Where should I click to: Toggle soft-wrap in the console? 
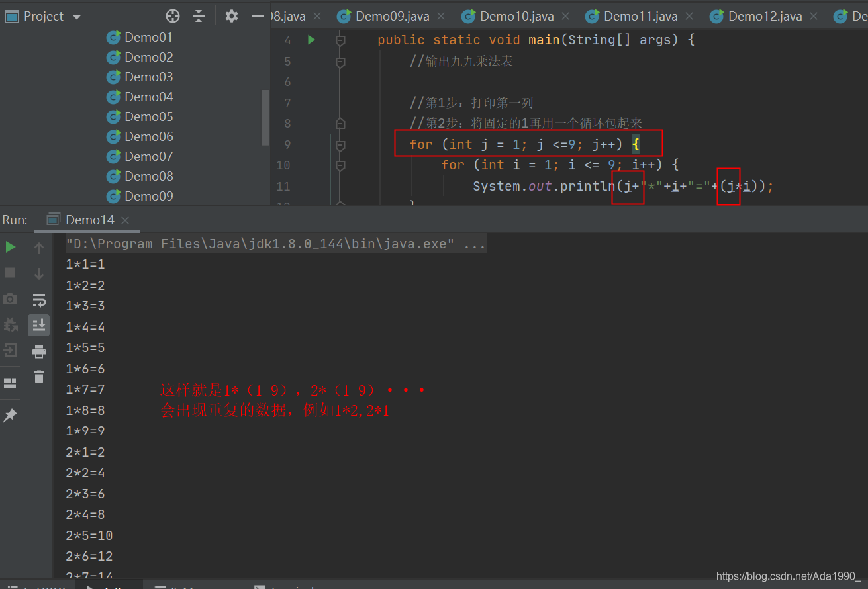(x=39, y=300)
